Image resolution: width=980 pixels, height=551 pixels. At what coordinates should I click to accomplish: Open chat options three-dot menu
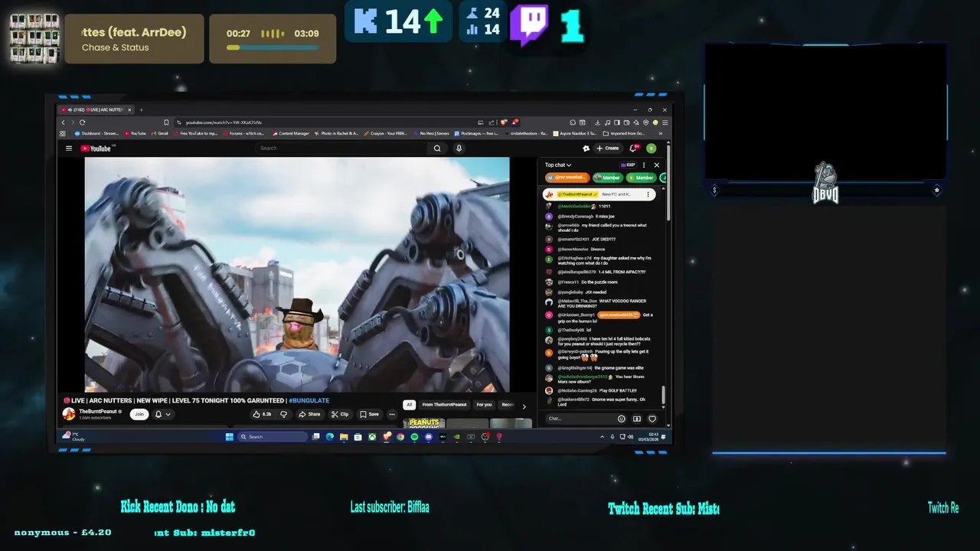pos(644,165)
